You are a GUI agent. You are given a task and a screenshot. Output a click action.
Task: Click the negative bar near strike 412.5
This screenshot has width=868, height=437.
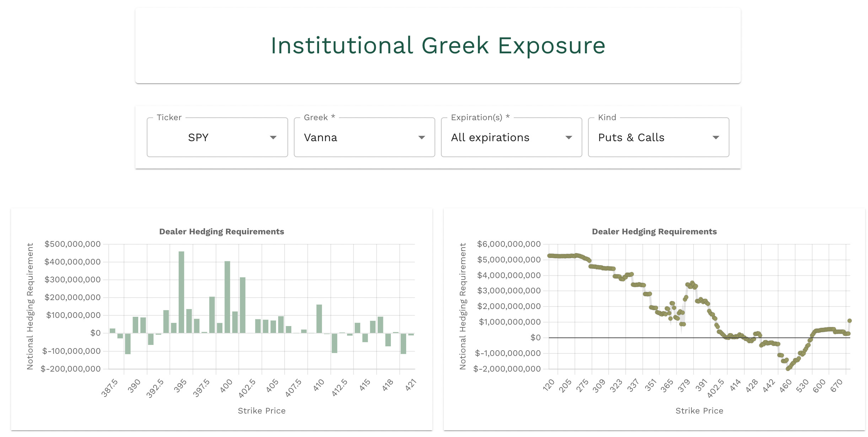click(x=334, y=343)
